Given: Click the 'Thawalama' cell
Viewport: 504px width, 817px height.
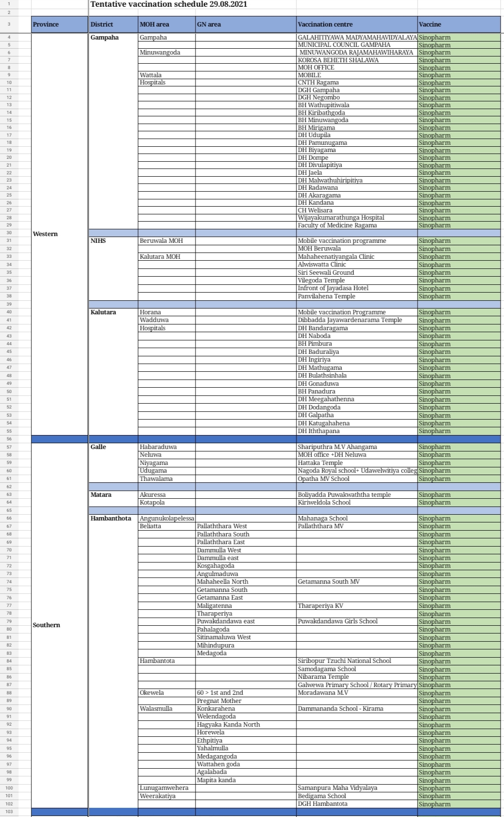Looking at the screenshot, I should (x=167, y=479).
